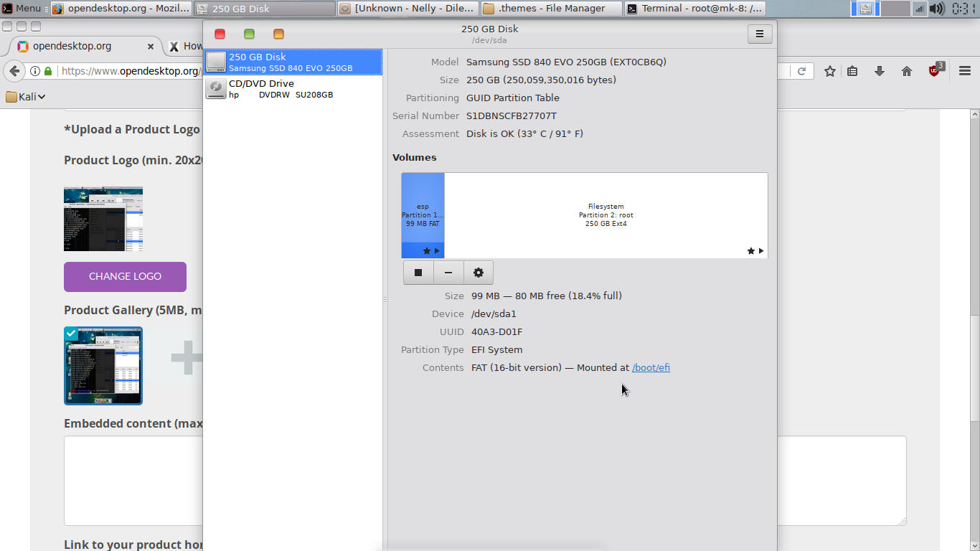This screenshot has height=551, width=980.
Task: Switch to opendesktop.org Mozilla taskbar window
Action: pyautogui.click(x=121, y=9)
